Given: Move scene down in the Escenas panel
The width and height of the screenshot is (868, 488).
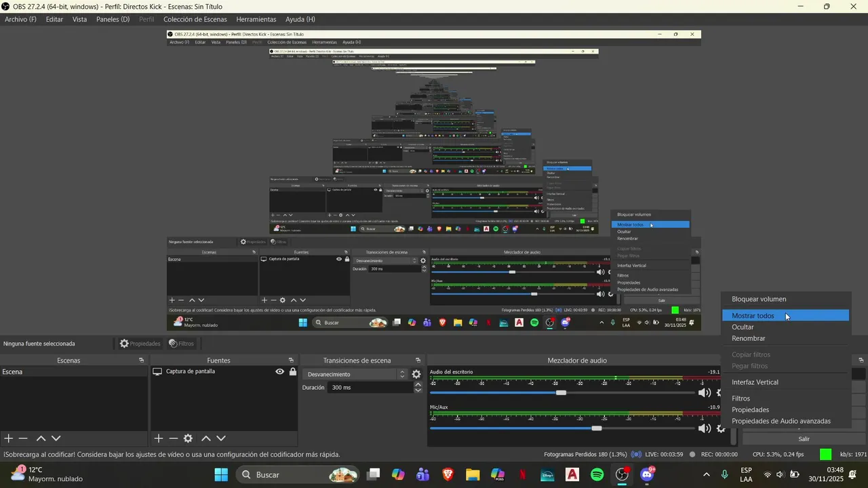Looking at the screenshot, I should point(56,439).
